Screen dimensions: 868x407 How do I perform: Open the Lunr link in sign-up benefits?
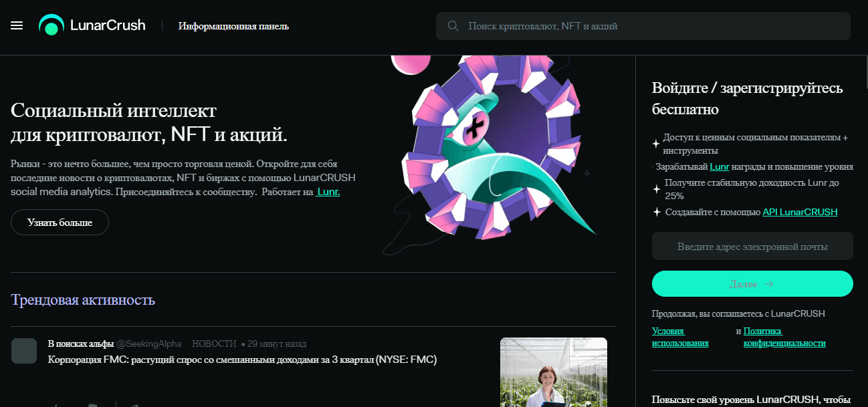tap(720, 166)
